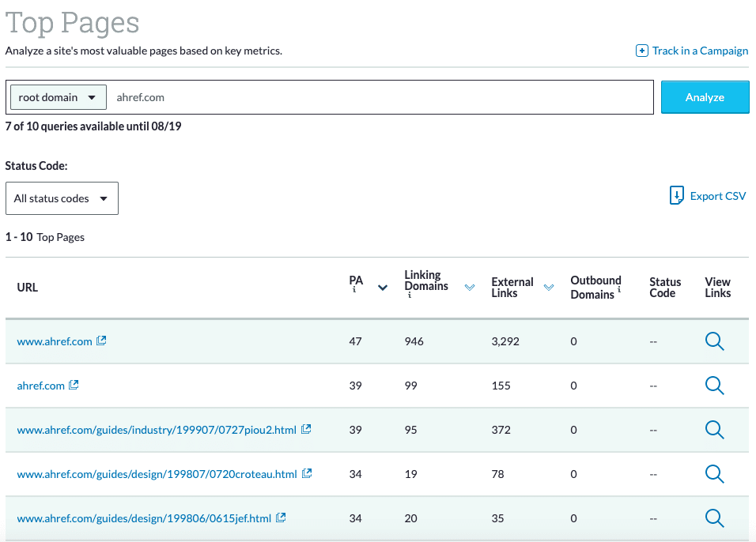Screen dimensions: 756x542
Task: Click View Links magnifier for 0615jef.html row
Action: coord(715,518)
